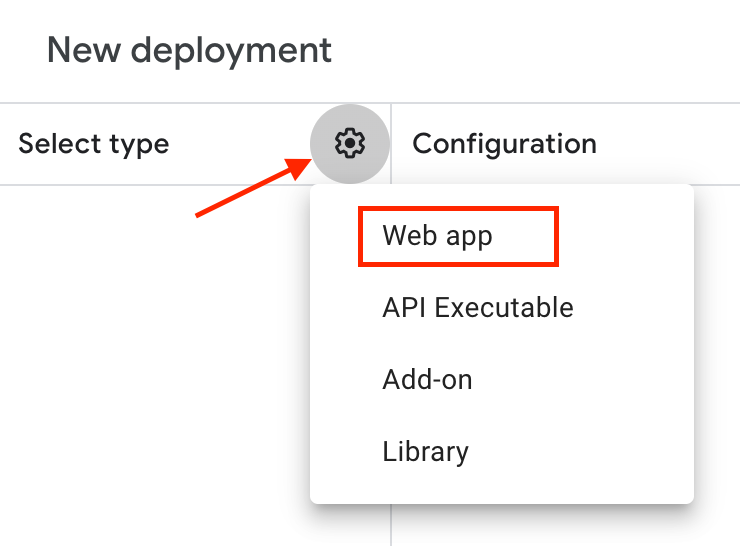Image resolution: width=740 pixels, height=546 pixels.
Task: Click the red arrow pointing at gear
Action: (250, 189)
